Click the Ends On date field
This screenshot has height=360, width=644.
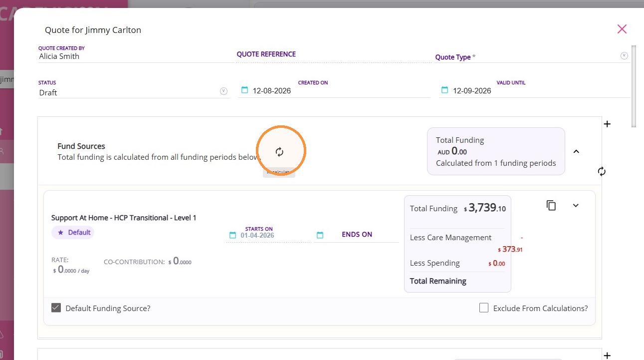(356, 235)
